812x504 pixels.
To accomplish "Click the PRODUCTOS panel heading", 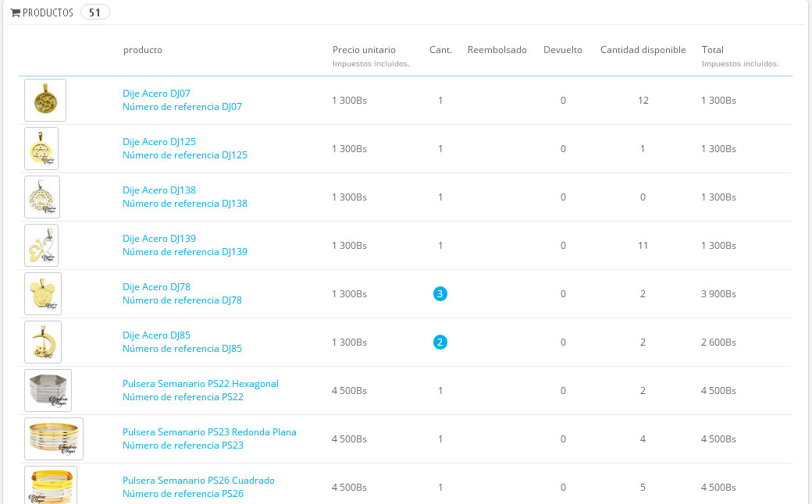I will tap(48, 13).
